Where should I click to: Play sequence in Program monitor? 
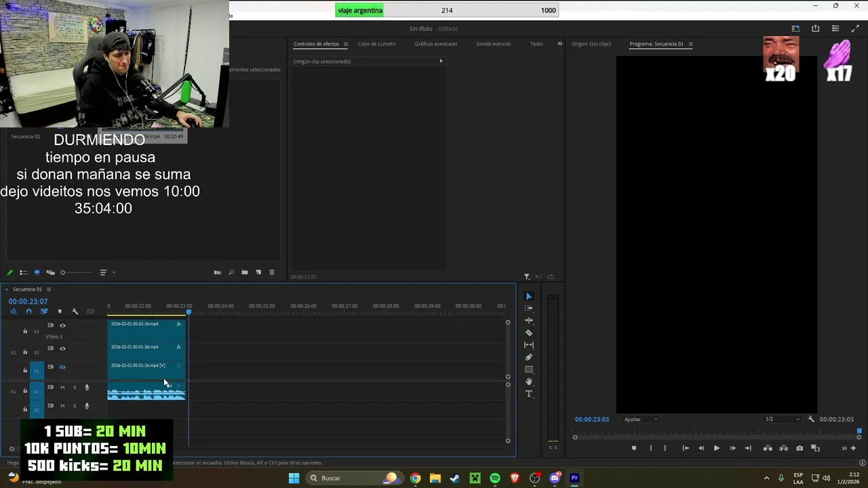pyautogui.click(x=717, y=448)
